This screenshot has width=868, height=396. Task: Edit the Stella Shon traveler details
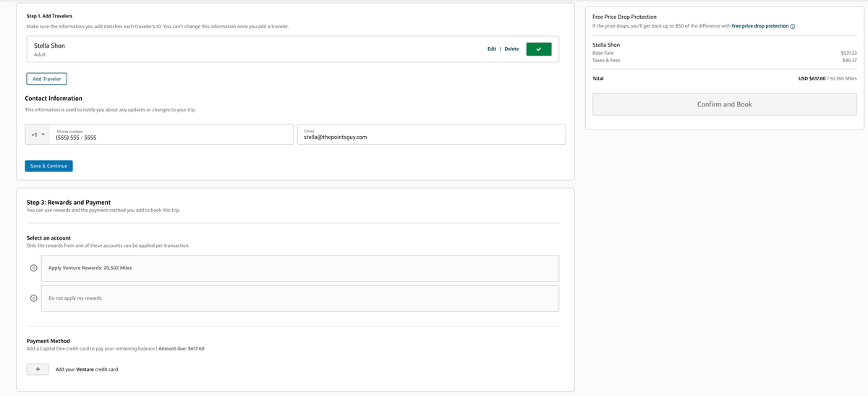coord(492,49)
